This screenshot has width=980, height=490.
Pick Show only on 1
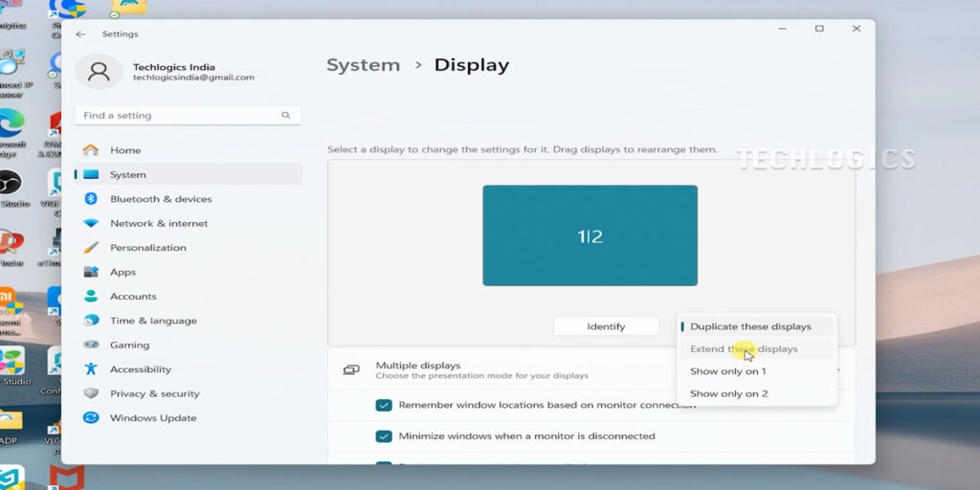click(727, 371)
